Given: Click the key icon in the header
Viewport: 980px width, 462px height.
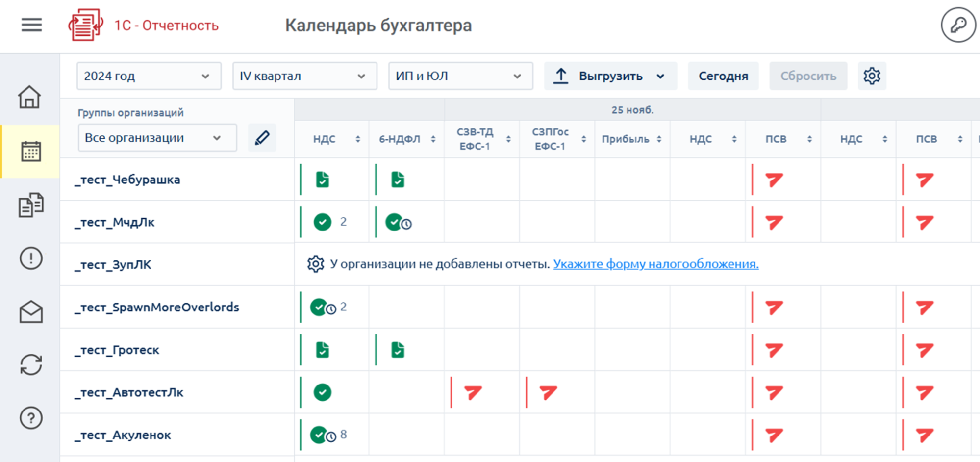Looking at the screenshot, I should [958, 25].
